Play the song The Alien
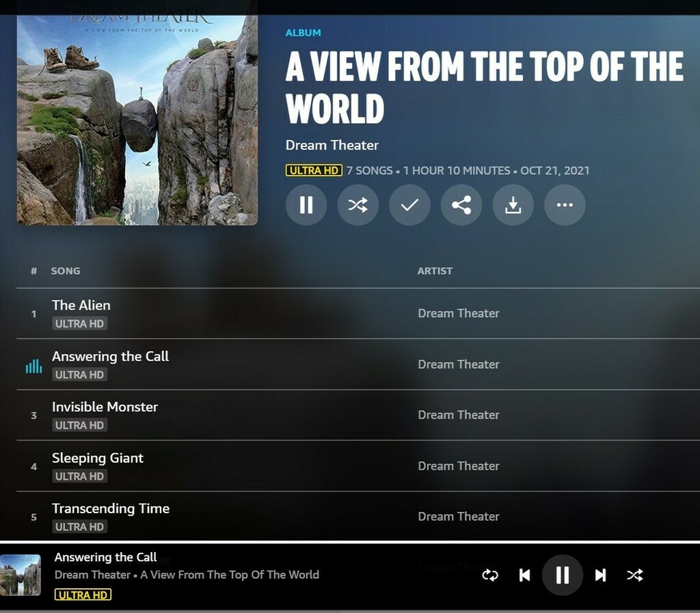The image size is (700, 613). tap(81, 305)
